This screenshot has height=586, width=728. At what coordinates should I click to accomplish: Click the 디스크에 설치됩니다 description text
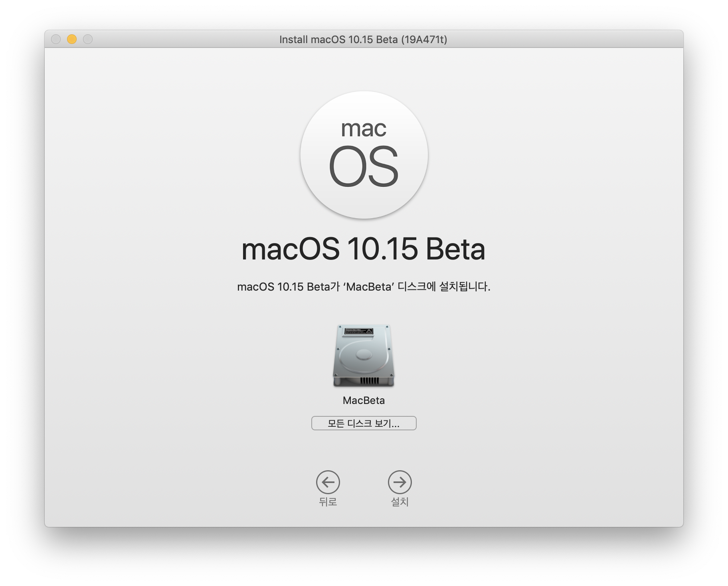(444, 287)
